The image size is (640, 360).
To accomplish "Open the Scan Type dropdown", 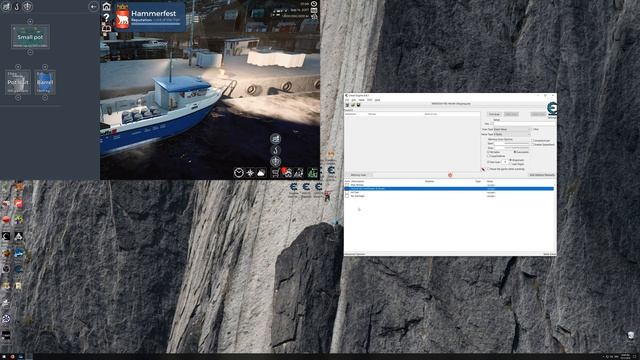I will (x=512, y=129).
